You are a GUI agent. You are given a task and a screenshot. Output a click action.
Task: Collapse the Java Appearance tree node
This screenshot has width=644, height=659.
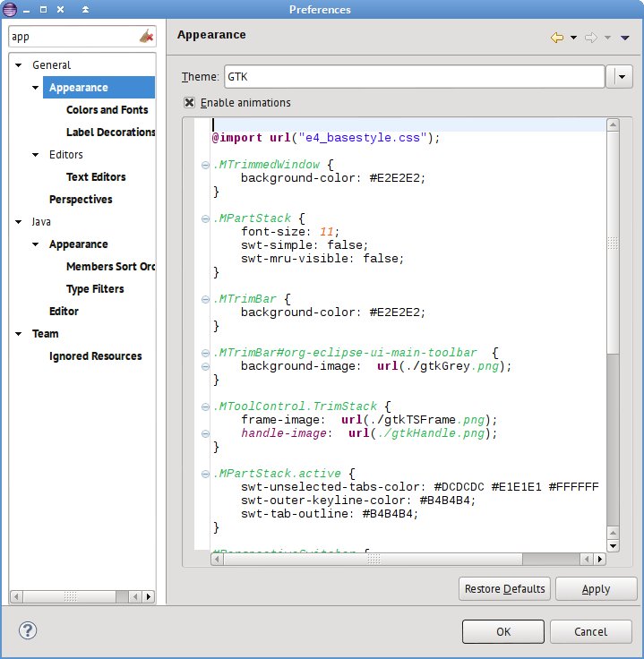tap(35, 244)
